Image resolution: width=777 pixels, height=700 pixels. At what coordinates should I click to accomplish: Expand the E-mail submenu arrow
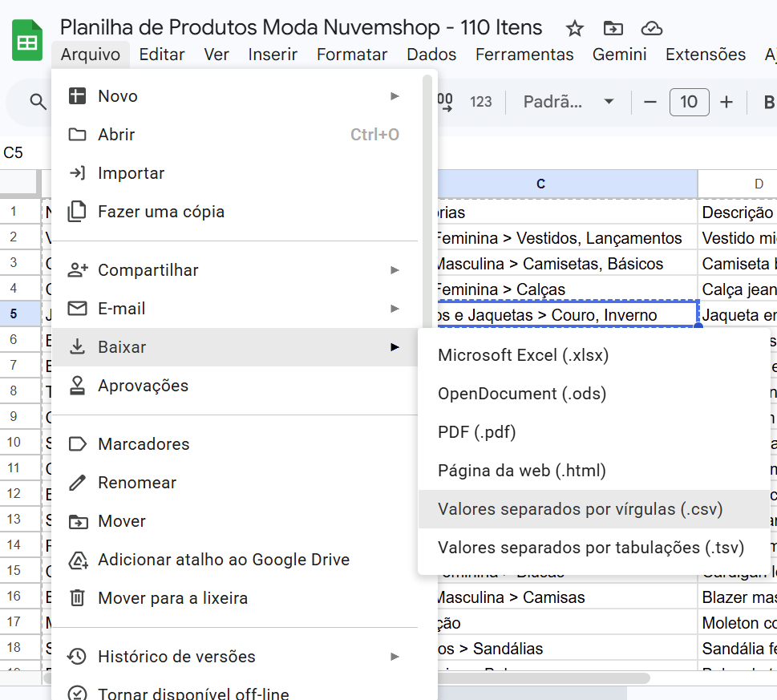tap(395, 310)
